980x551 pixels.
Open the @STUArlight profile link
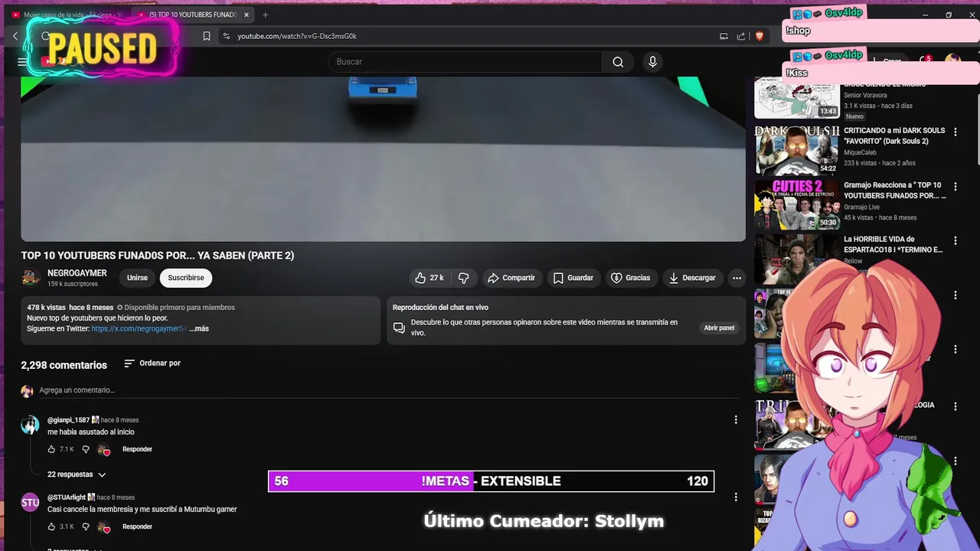(67, 497)
